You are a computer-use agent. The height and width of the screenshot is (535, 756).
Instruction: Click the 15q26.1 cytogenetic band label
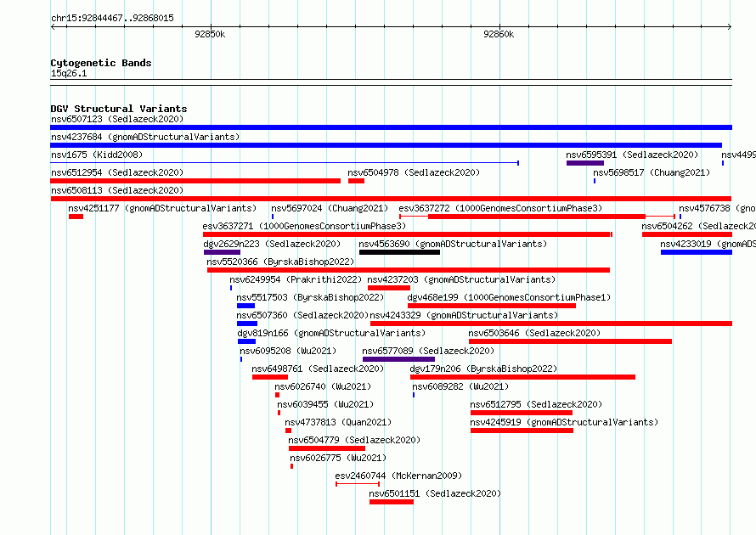[x=69, y=73]
